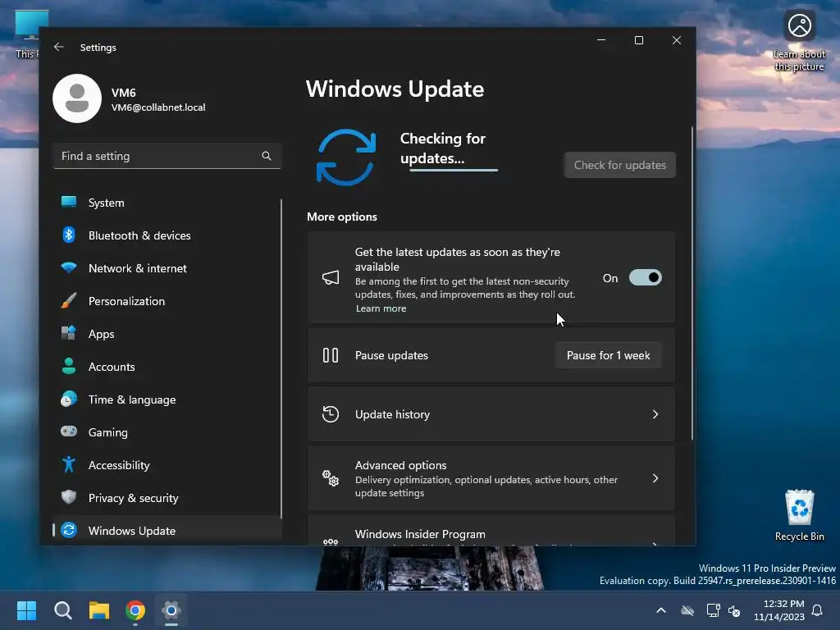Go to Bluetooth & devices settings

coord(167,235)
